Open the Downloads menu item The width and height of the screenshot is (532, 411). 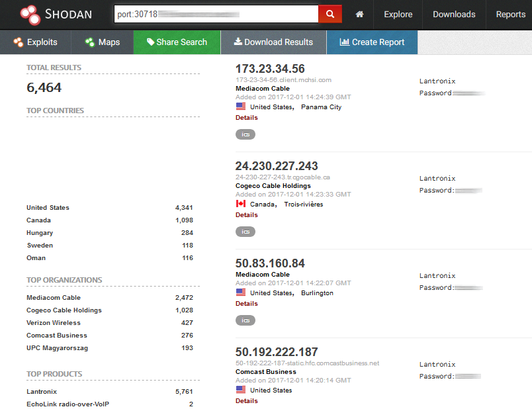454,14
